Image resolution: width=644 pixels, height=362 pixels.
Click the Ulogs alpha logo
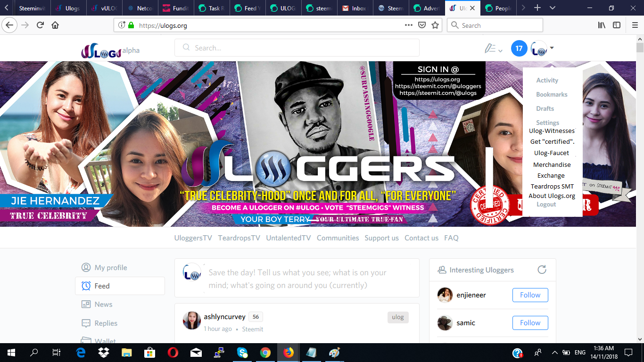click(110, 50)
